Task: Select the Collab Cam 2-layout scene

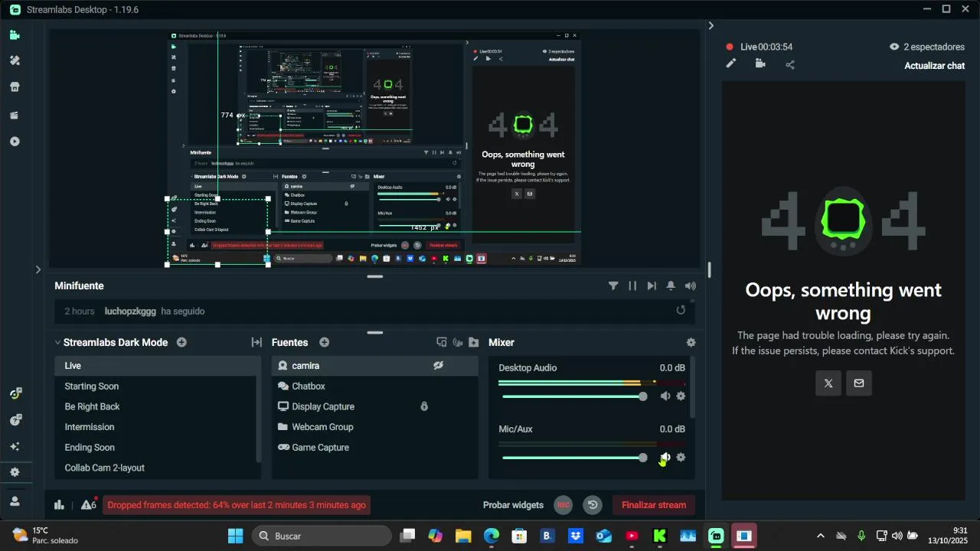Action: pos(157,468)
